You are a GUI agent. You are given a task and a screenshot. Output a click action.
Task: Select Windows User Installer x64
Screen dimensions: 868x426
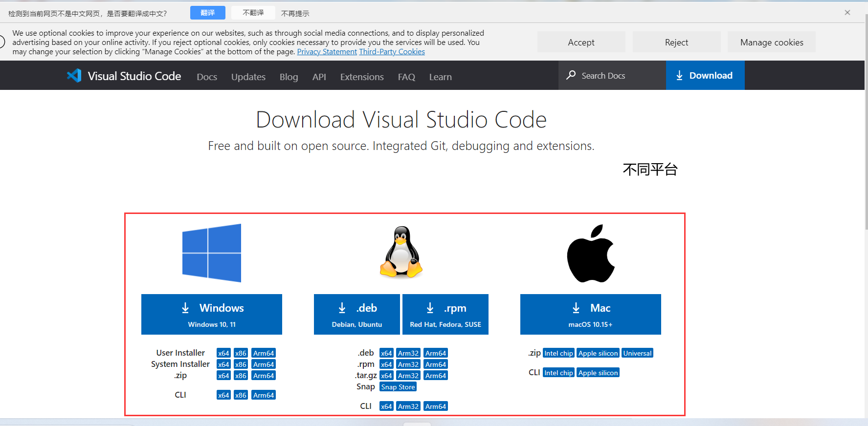(x=223, y=353)
